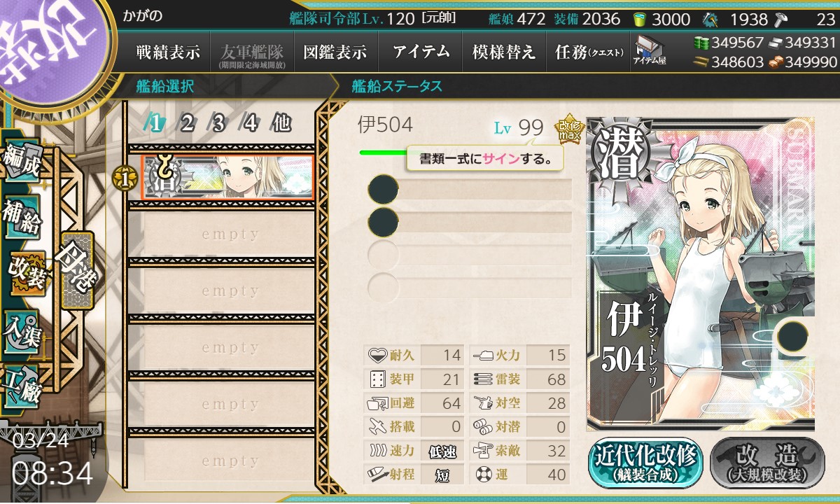
Task: Open the 任務 quest menu
Action: [x=588, y=52]
